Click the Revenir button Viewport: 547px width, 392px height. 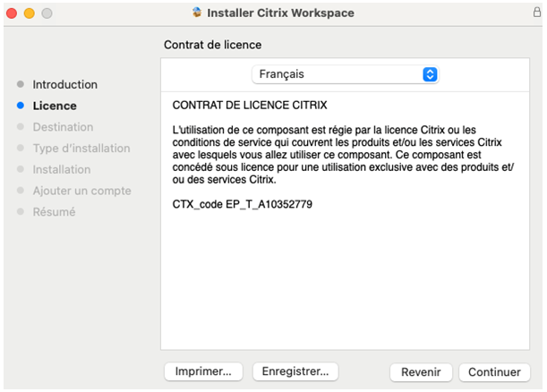[421, 372]
